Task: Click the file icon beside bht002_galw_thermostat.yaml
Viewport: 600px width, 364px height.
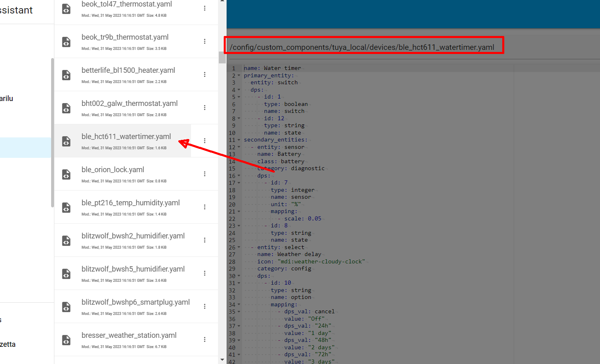Action: coord(66,108)
